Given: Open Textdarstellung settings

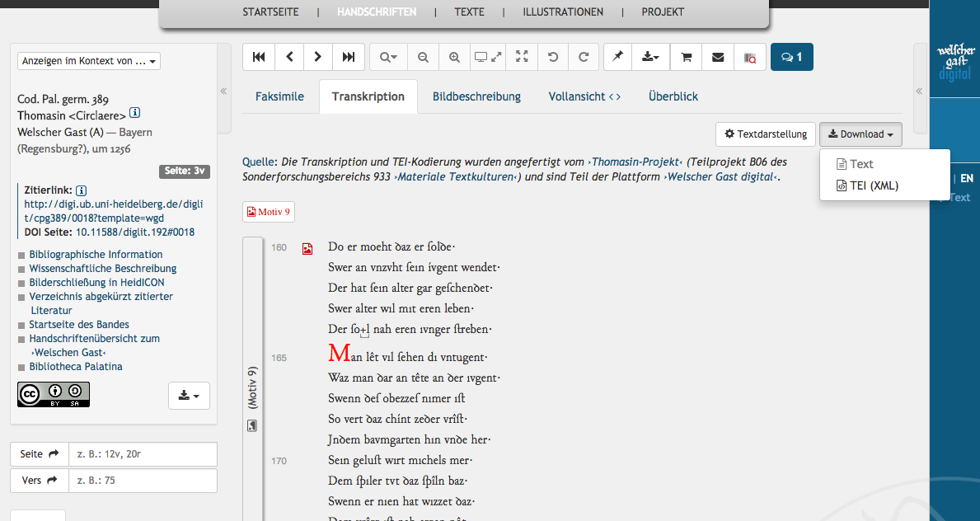Looking at the screenshot, I should click(766, 134).
